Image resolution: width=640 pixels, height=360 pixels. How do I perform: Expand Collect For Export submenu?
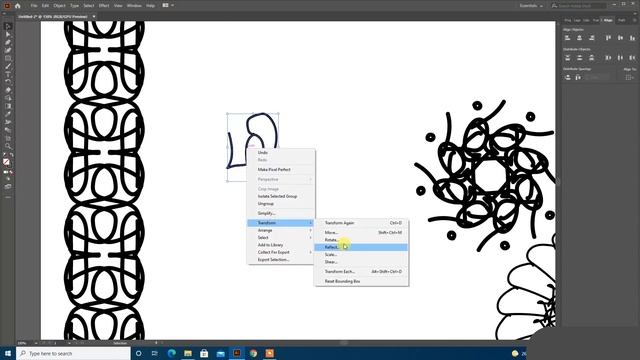click(281, 252)
